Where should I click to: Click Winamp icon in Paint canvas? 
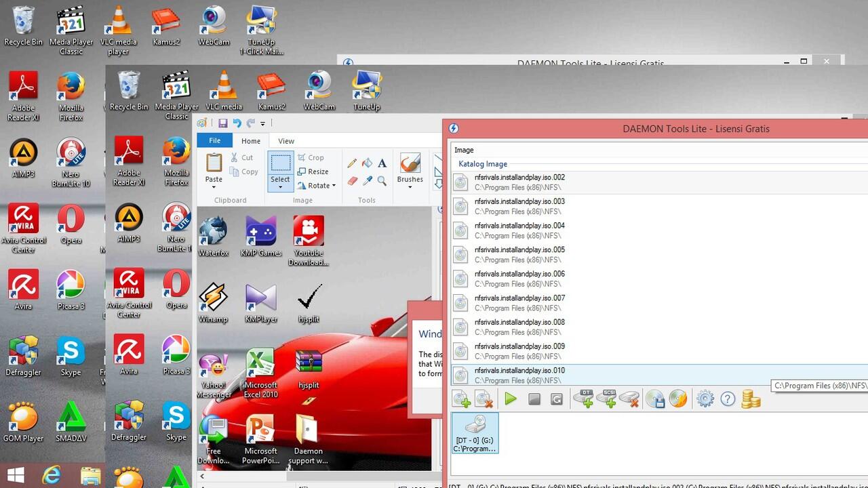213,303
